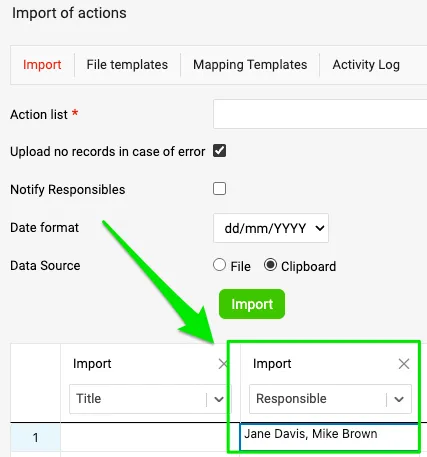Select the Clipboard data source option
427x457 pixels.
pyautogui.click(x=270, y=265)
